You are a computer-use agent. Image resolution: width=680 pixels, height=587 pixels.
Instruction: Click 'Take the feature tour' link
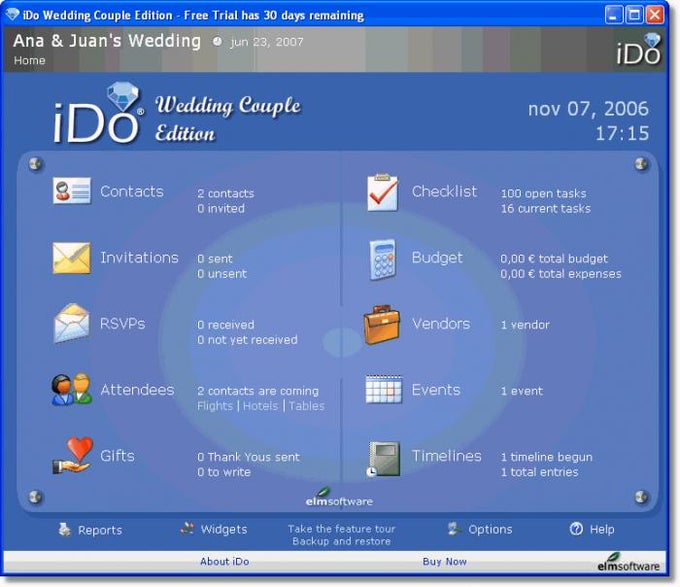pos(341,528)
